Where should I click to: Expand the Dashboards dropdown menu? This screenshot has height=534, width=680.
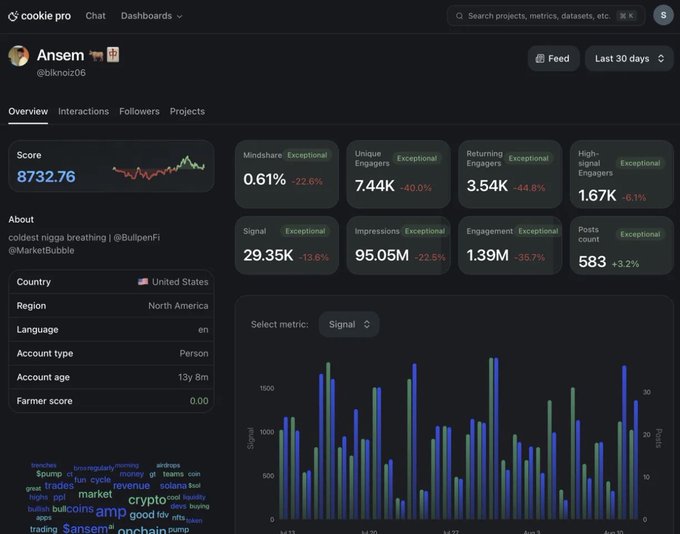pyautogui.click(x=151, y=16)
